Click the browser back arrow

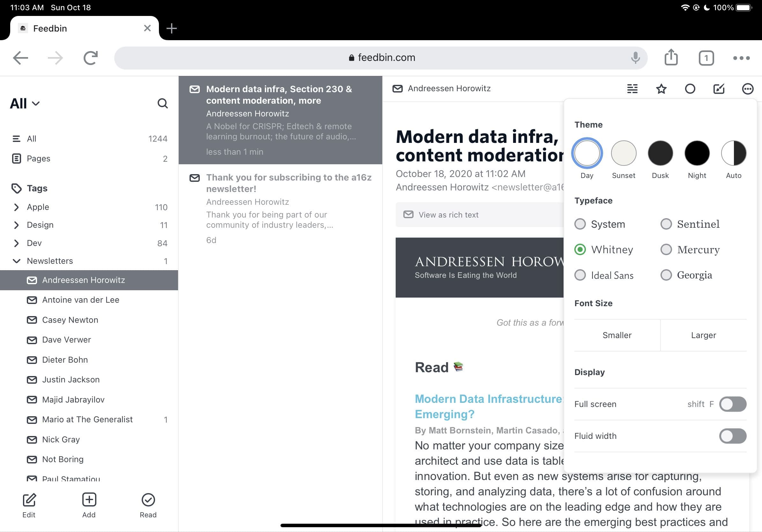click(20, 58)
